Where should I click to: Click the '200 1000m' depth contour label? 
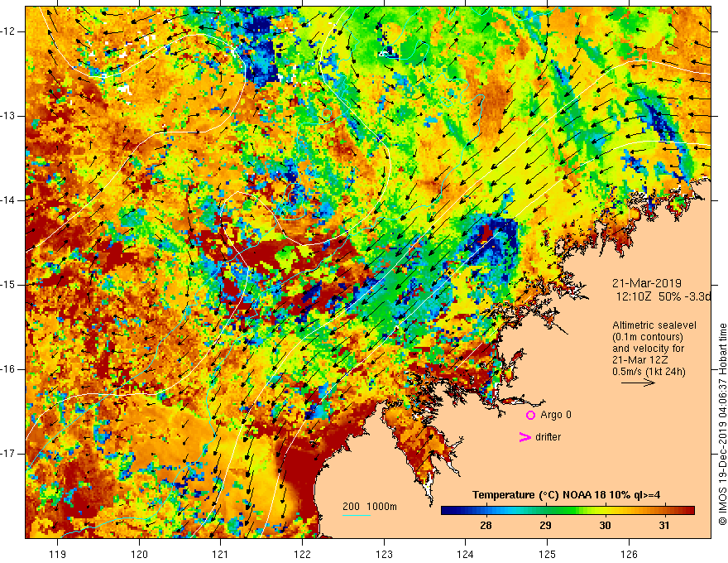coord(370,507)
